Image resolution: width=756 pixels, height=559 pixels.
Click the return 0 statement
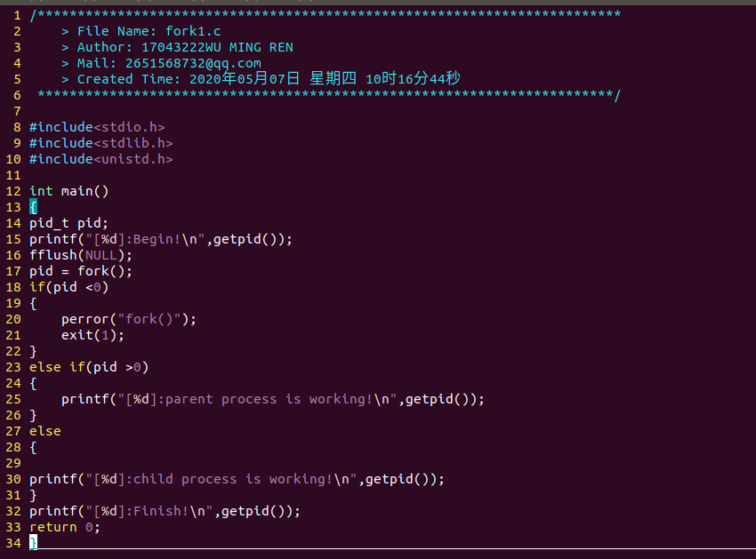pos(65,527)
